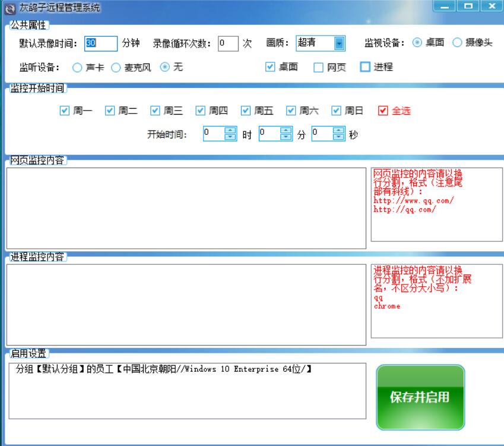
Task: Toggle the 周三 checkbox
Action: point(156,110)
